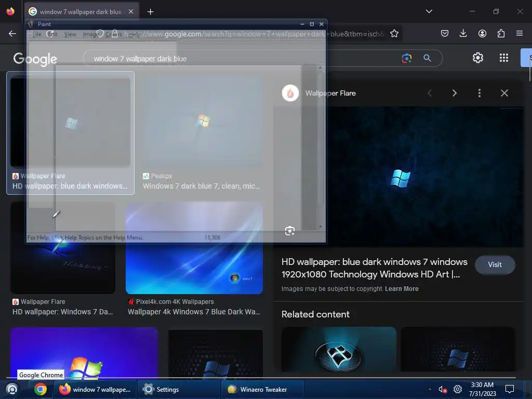
Task: Switch to Winaero Tweaker taskbar window
Action: tap(262, 390)
